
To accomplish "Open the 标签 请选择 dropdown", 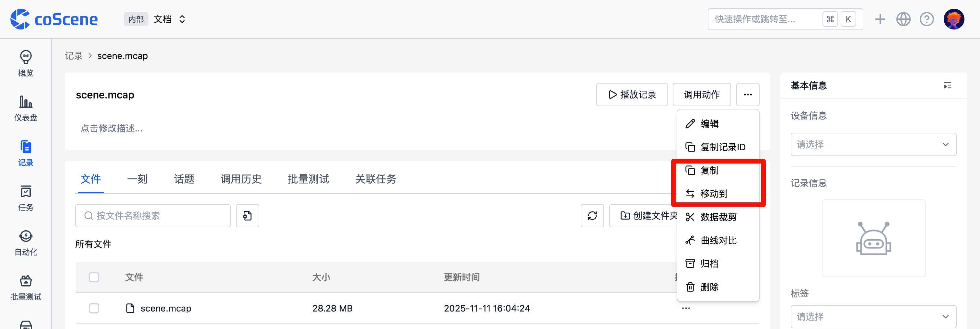I will click(873, 317).
